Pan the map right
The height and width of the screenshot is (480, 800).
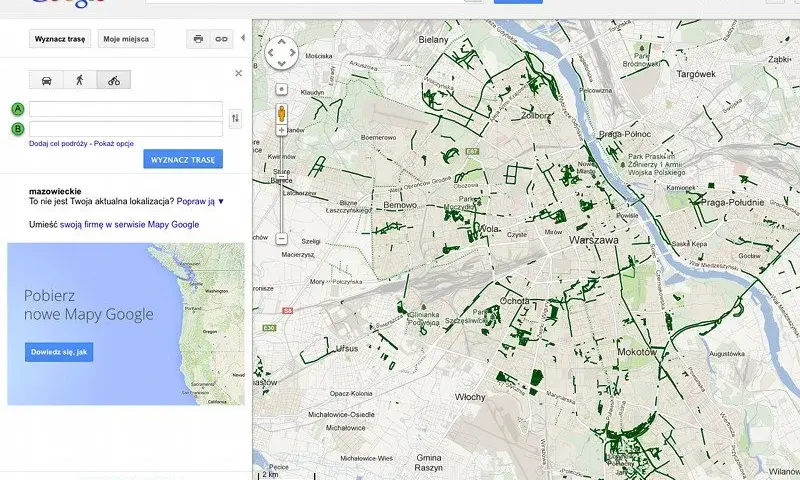292,53
